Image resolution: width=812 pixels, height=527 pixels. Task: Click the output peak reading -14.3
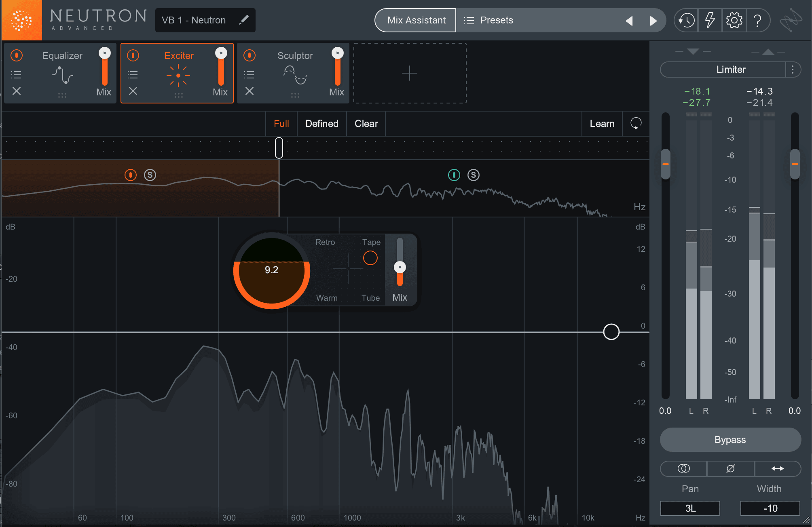760,91
